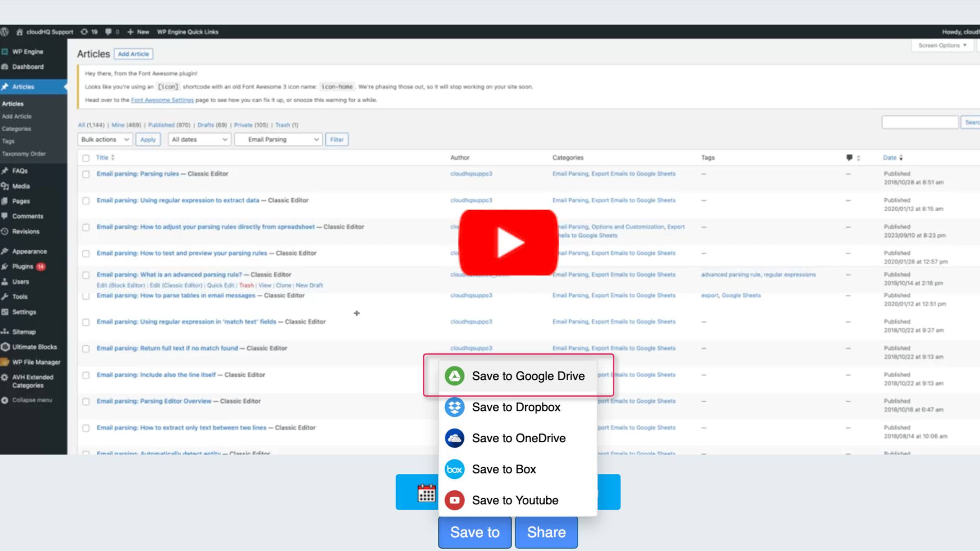Open Font Awesome Settings link
Screen dimensions: 980x551
(162, 100)
